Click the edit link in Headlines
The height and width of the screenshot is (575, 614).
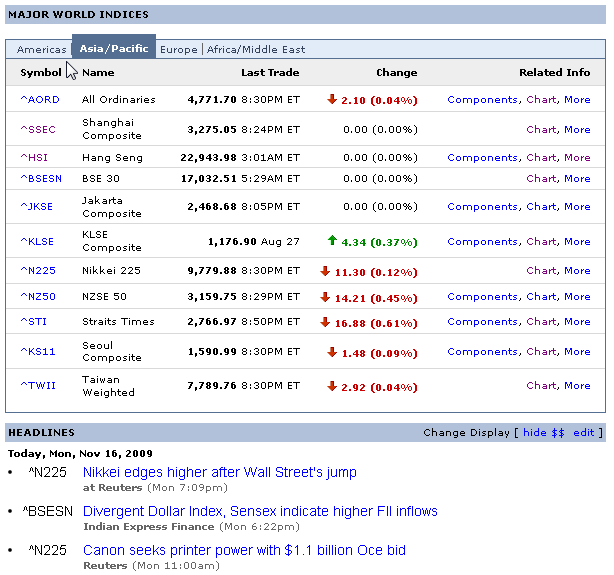(583, 432)
